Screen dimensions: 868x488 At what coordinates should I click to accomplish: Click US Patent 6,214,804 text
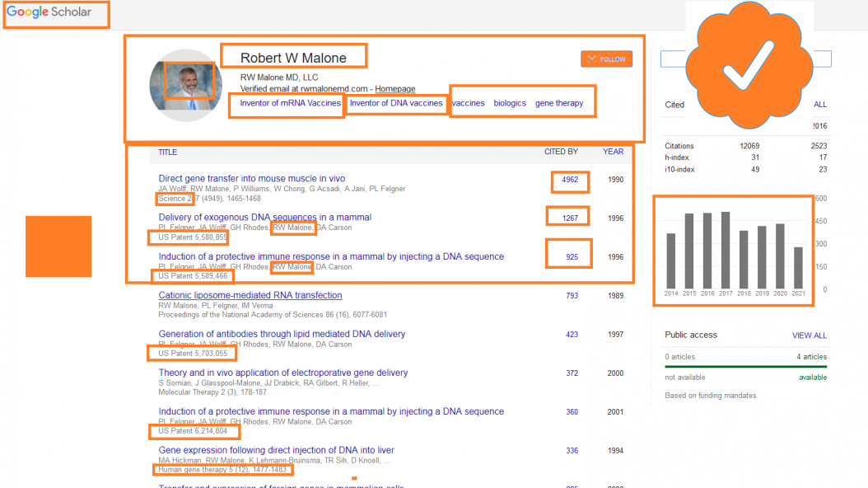point(193,430)
